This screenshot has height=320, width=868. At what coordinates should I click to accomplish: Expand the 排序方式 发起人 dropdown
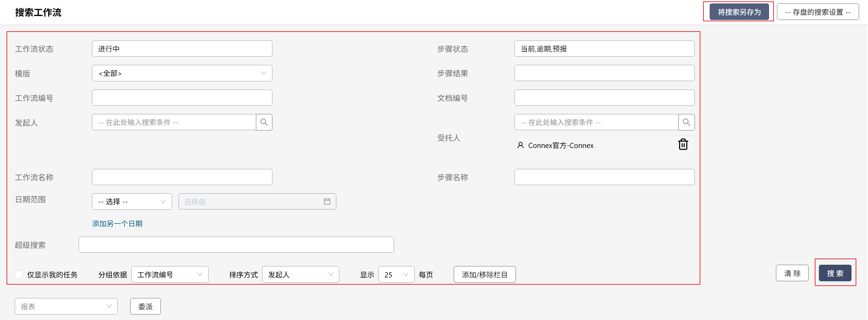point(300,274)
